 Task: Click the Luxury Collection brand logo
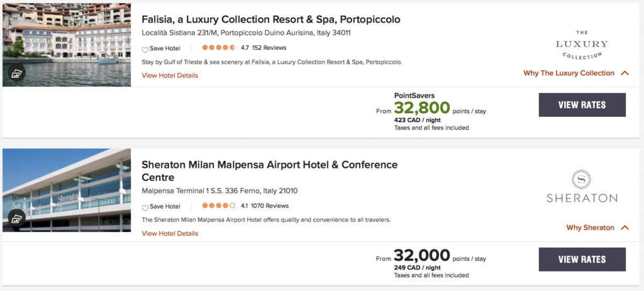coord(582,44)
